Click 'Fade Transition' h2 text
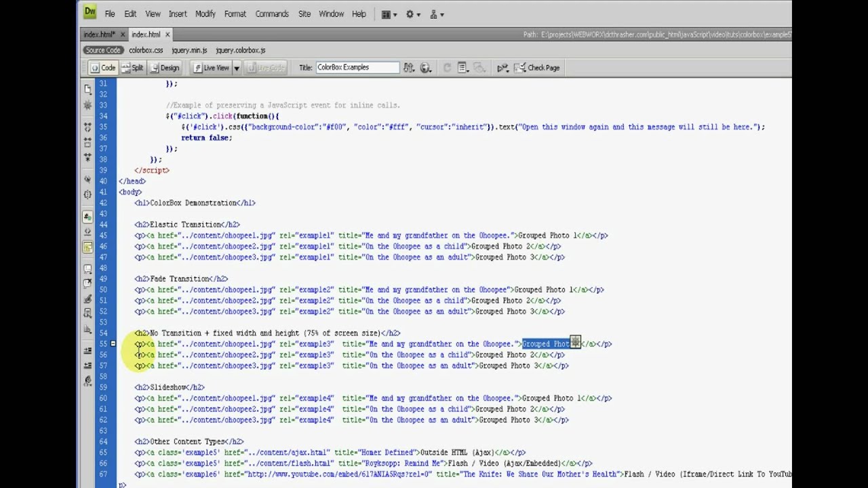The width and height of the screenshot is (868, 488). tap(179, 279)
